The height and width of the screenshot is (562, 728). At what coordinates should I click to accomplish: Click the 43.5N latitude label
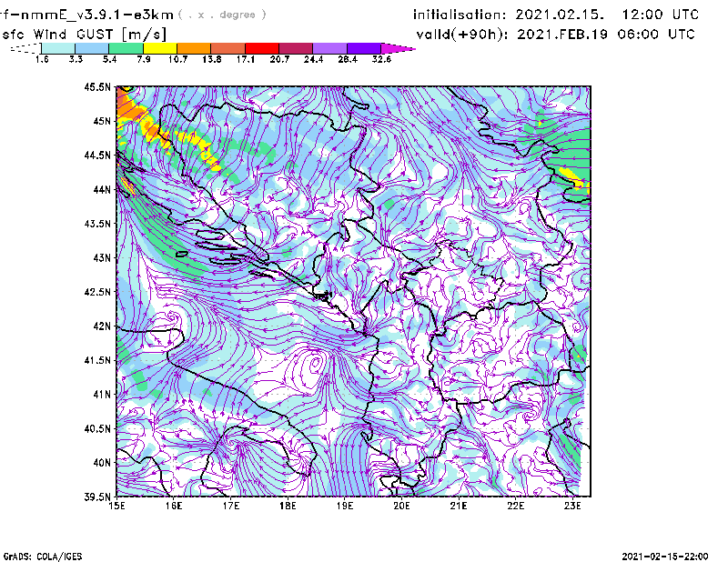97,223
